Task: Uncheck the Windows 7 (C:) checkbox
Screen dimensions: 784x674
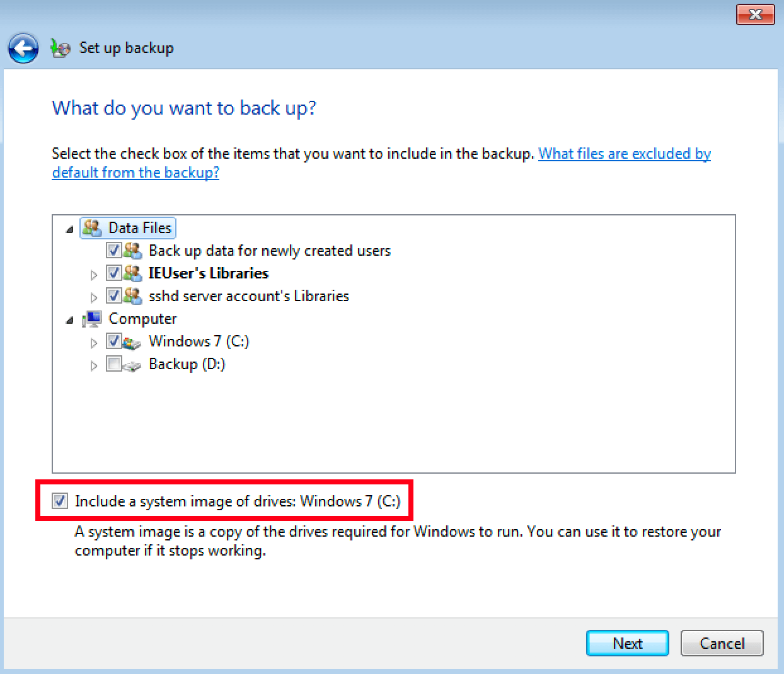Action: click(114, 341)
